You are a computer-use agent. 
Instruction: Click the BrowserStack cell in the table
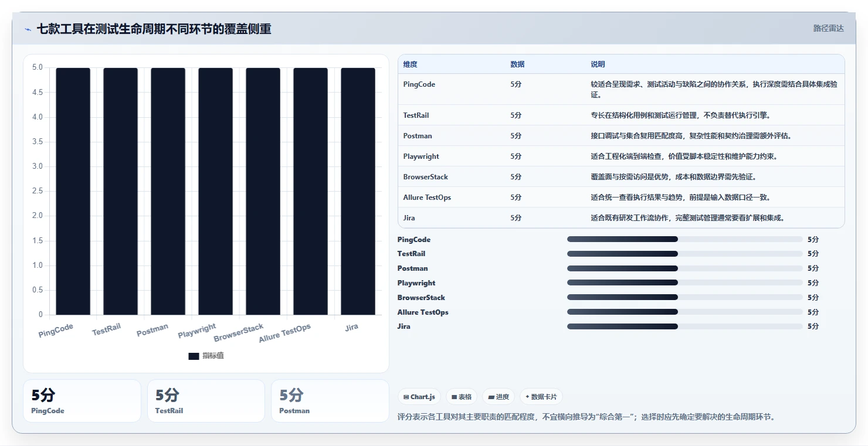click(426, 177)
